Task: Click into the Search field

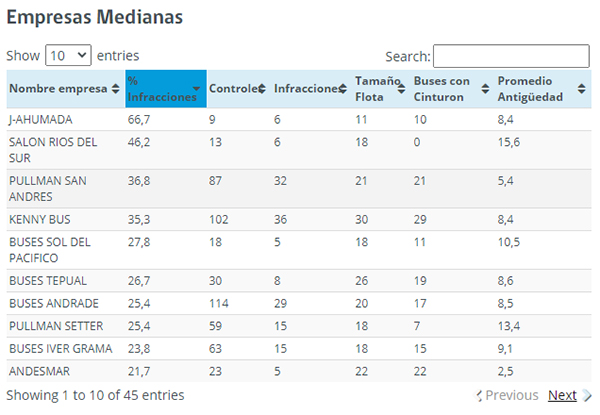Action: 511,56
